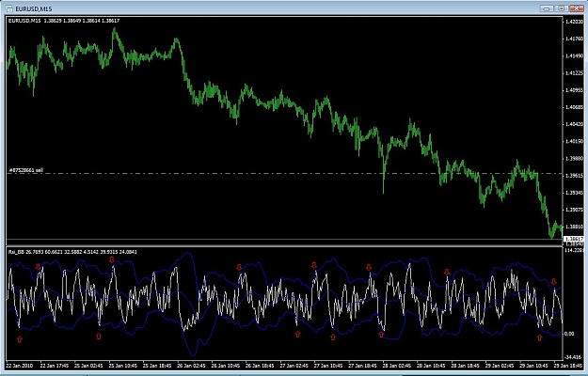The height and width of the screenshot is (376, 588).
Task: Close the EURUSD,M15 chart window
Action: pyautogui.click(x=576, y=8)
